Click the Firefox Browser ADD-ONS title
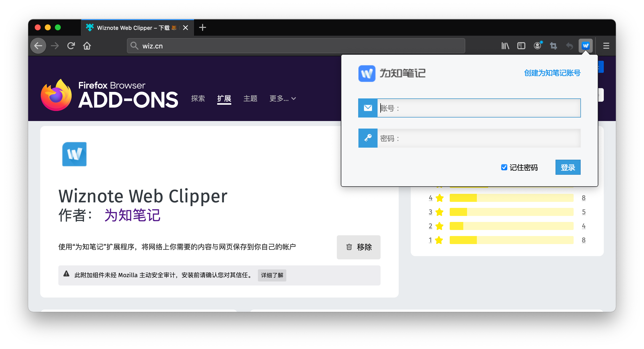This screenshot has width=644, height=349. [x=128, y=95]
